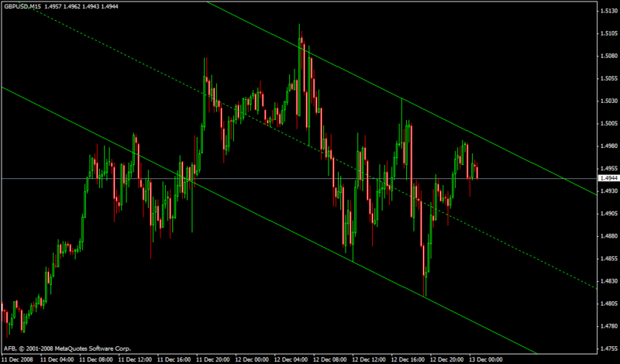Select the 1.4755 price scale label

pos(607,349)
